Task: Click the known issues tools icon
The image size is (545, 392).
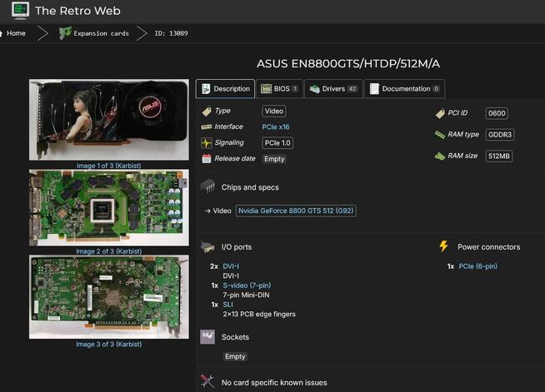Action: tap(207, 381)
